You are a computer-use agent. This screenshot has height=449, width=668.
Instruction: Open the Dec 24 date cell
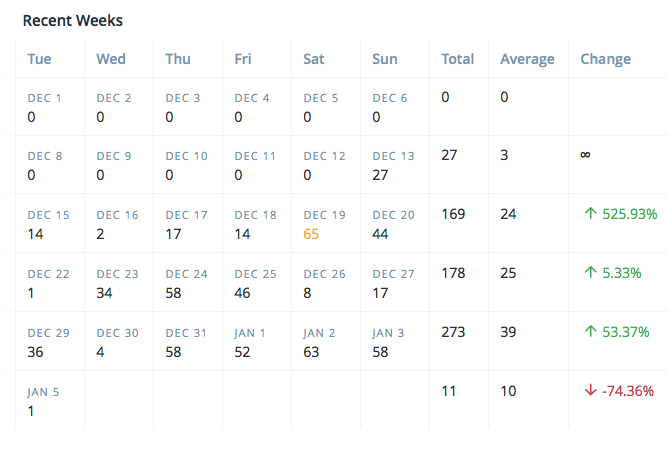click(x=187, y=283)
